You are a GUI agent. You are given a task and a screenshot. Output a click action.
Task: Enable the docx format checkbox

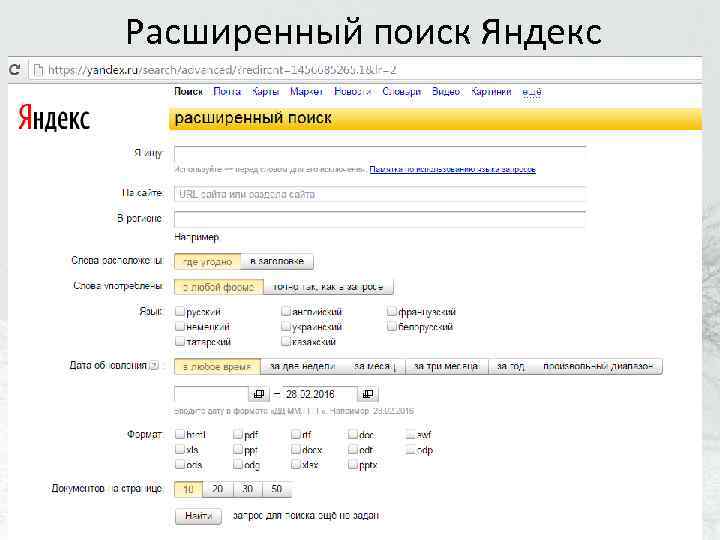(296, 449)
